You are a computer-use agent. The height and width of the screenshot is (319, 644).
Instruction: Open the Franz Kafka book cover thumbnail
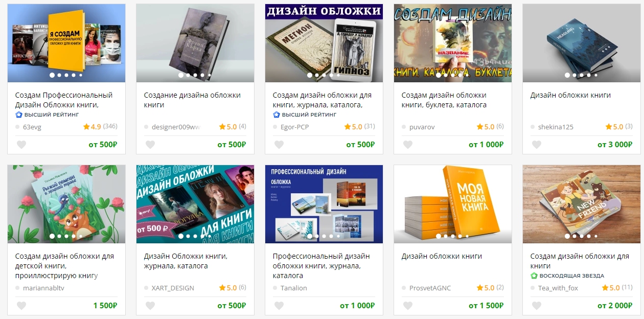195,43
